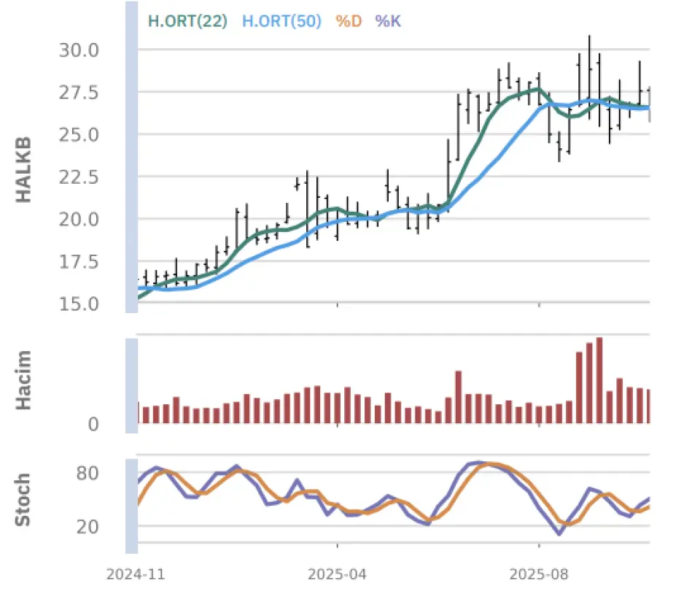Click the blue-gray strip left of price panel
Image resolution: width=700 pixels, height=602 pixels.
[x=131, y=157]
